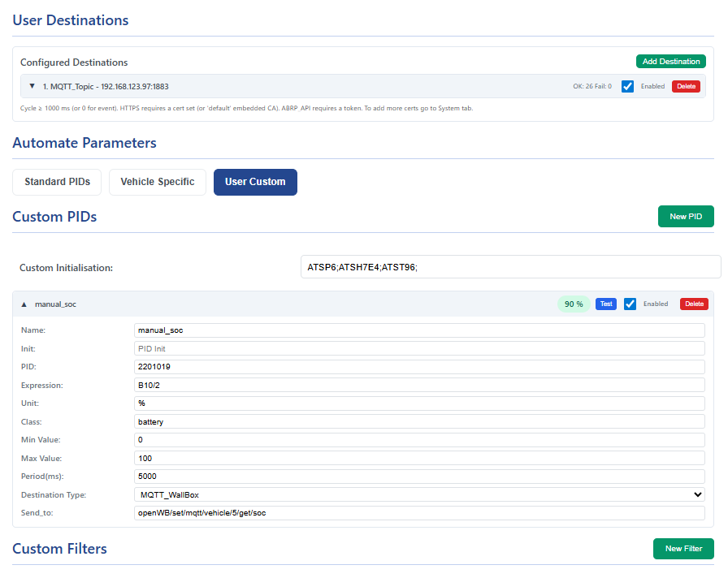Click the Expression input showing B10/2
The height and width of the screenshot is (578, 728).
click(x=419, y=385)
